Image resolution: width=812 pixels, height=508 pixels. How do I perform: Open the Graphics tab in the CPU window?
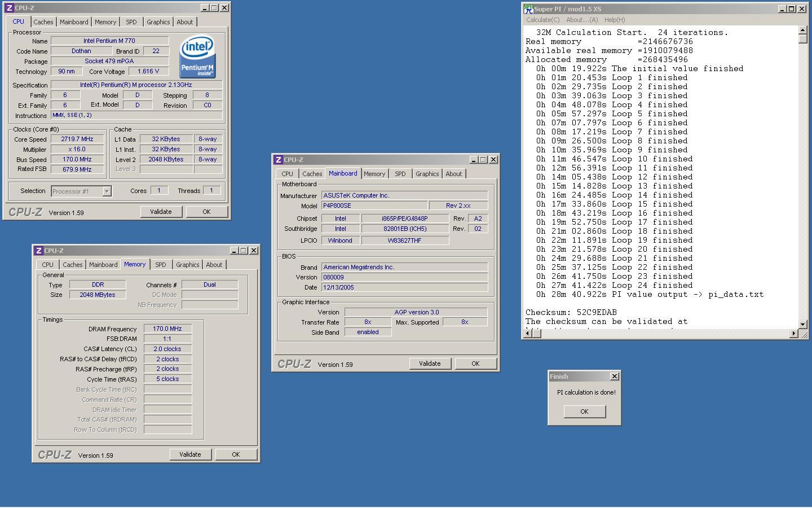point(158,22)
